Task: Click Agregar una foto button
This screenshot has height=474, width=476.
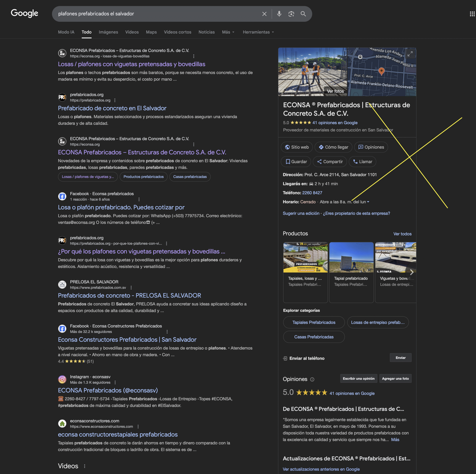Action: [x=395, y=378]
